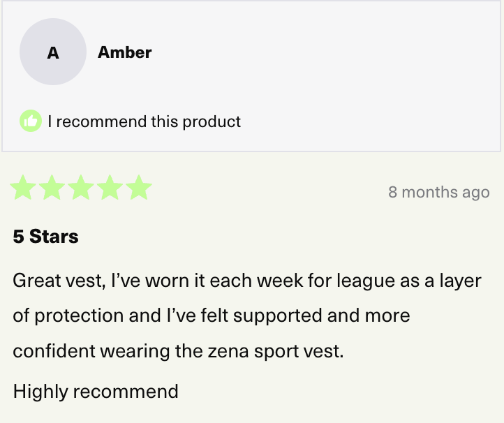Click the green thumbs-up recommend icon
This screenshot has width=504, height=423.
pyautogui.click(x=30, y=121)
